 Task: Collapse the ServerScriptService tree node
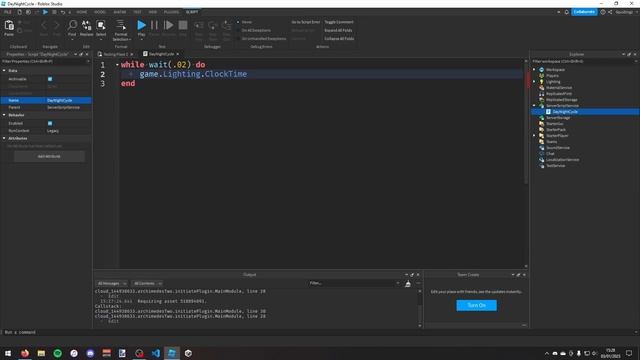[534, 106]
